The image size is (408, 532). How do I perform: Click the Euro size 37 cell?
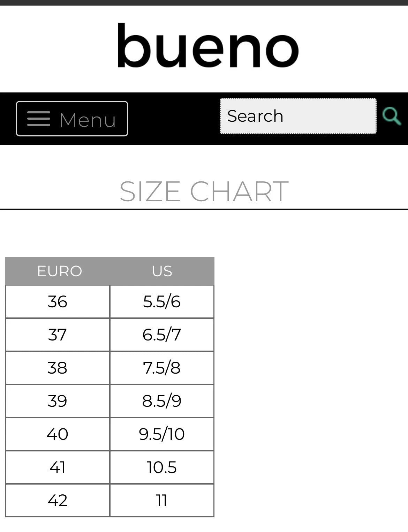[58, 335]
